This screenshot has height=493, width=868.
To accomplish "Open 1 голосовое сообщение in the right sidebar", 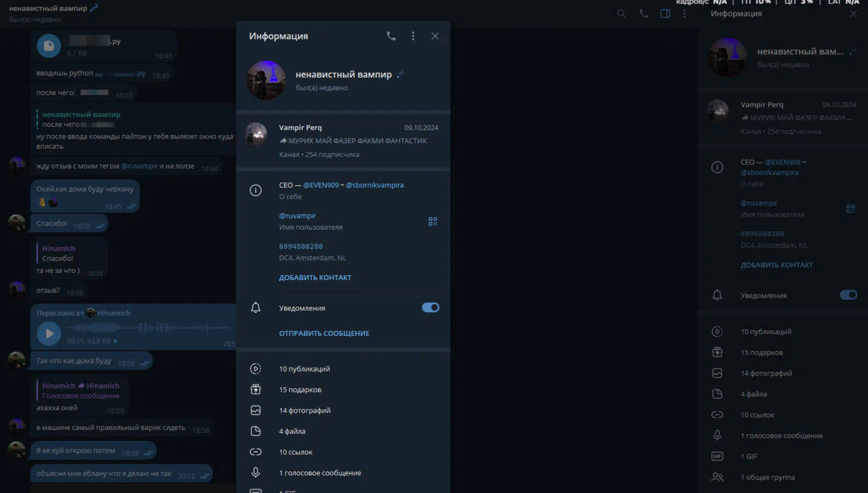I will tap(783, 436).
